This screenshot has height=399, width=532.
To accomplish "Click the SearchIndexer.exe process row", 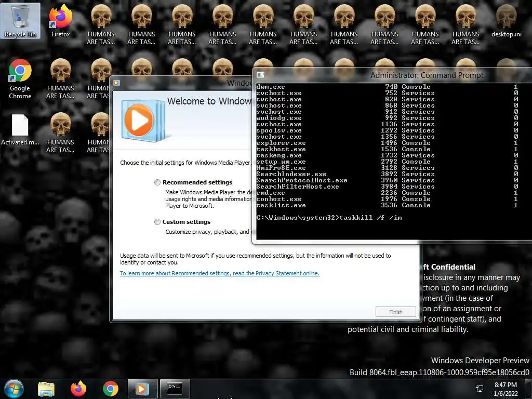I will coord(387,175).
